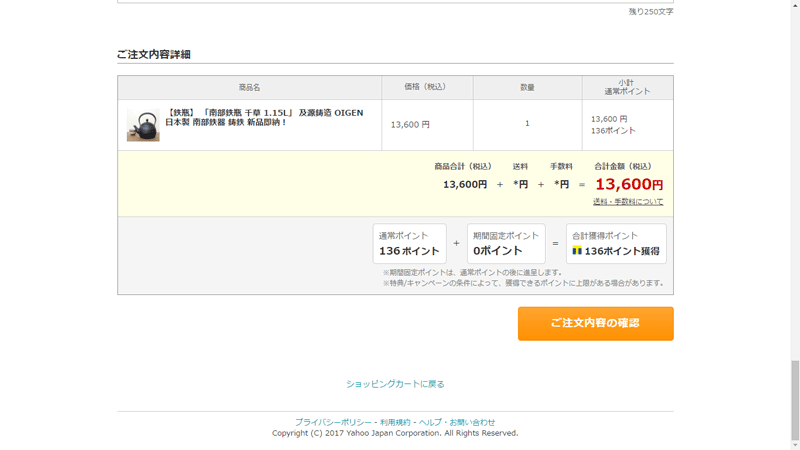Open the ヘルプ・お問い合わせ footer link
The width and height of the screenshot is (800, 450).
pyautogui.click(x=457, y=422)
